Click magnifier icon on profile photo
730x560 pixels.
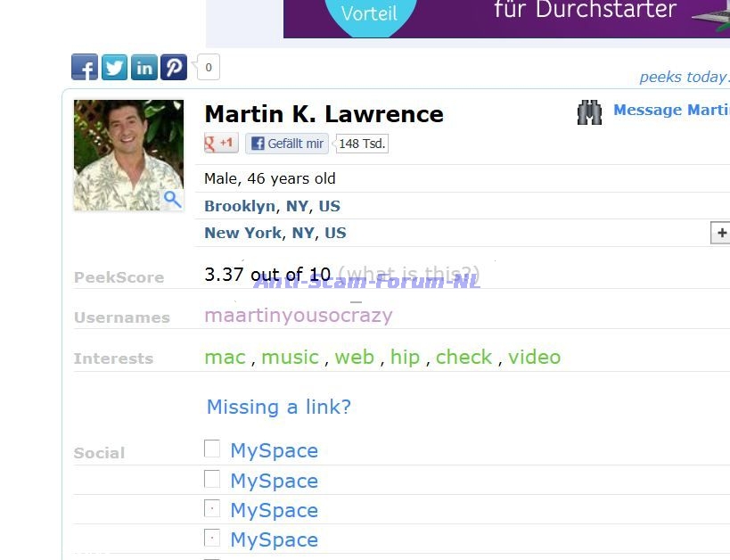pyautogui.click(x=172, y=199)
